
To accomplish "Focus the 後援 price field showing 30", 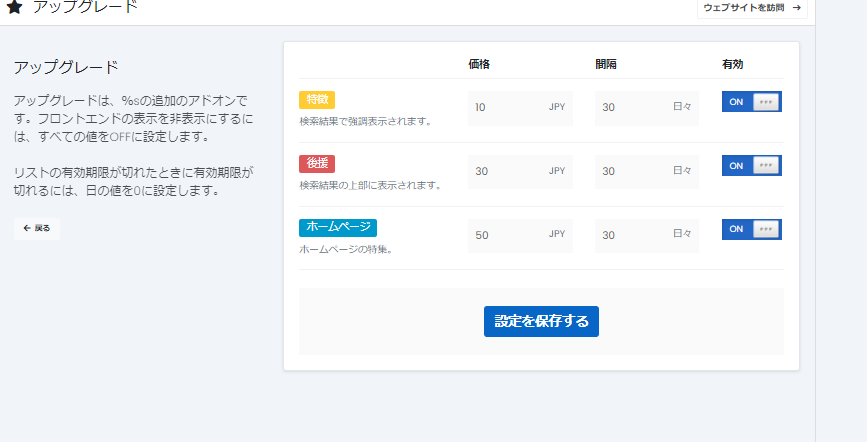I will [505, 171].
